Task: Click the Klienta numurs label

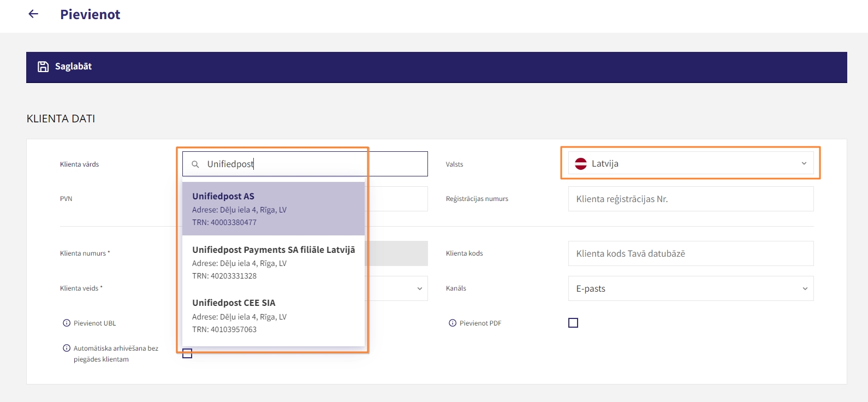Action: 85,253
